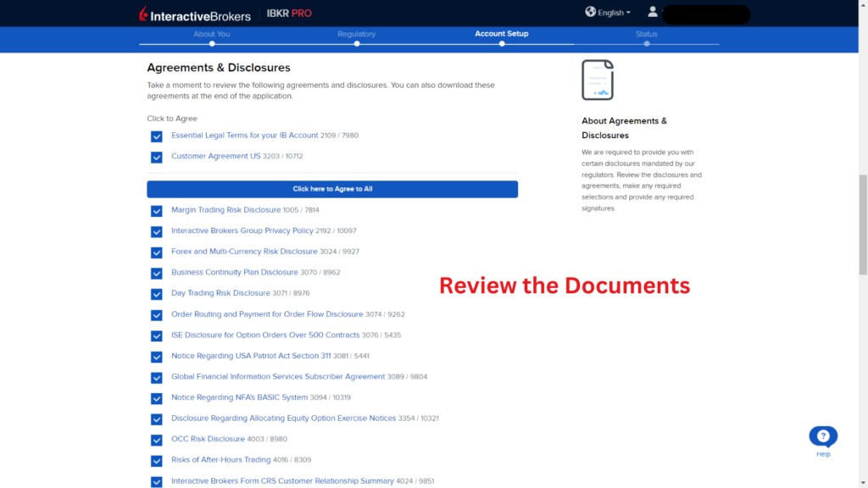Click the InteractiveBrokers flame logo

pos(142,14)
